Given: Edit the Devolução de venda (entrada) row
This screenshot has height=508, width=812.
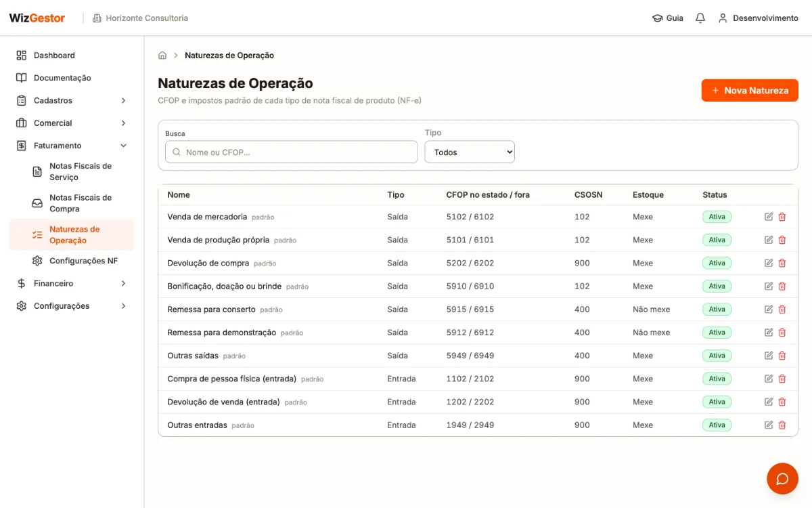Looking at the screenshot, I should [x=769, y=402].
